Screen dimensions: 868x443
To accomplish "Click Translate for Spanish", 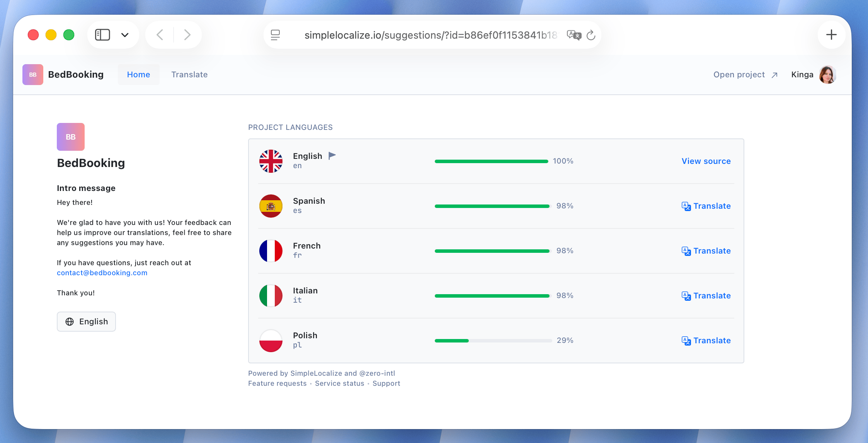I will pyautogui.click(x=706, y=206).
